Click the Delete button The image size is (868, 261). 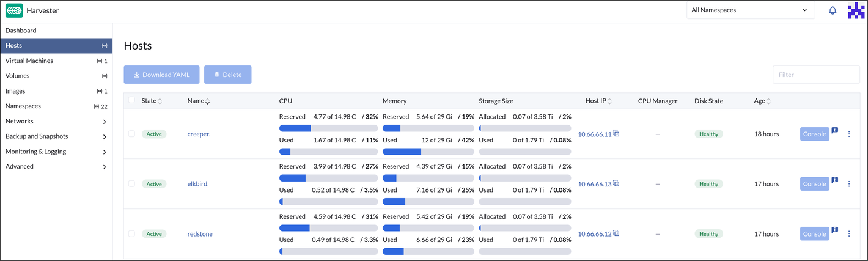pyautogui.click(x=228, y=75)
